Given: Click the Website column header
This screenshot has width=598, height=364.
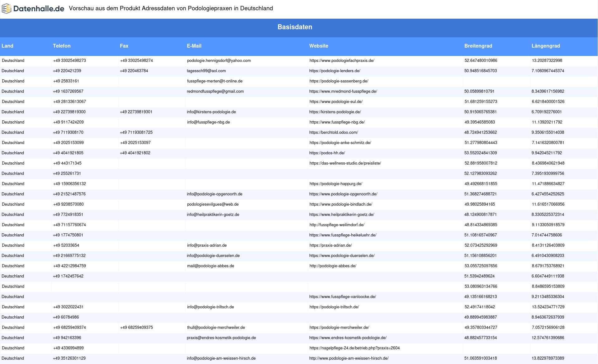Looking at the screenshot, I should tap(319, 46).
